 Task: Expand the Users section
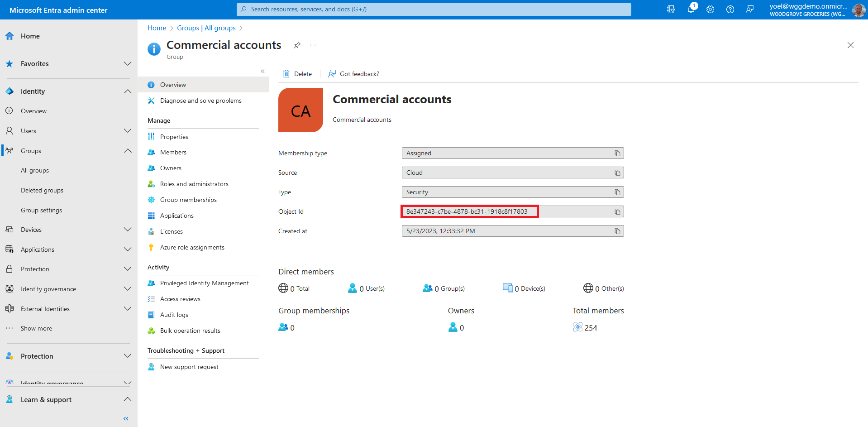pyautogui.click(x=128, y=131)
